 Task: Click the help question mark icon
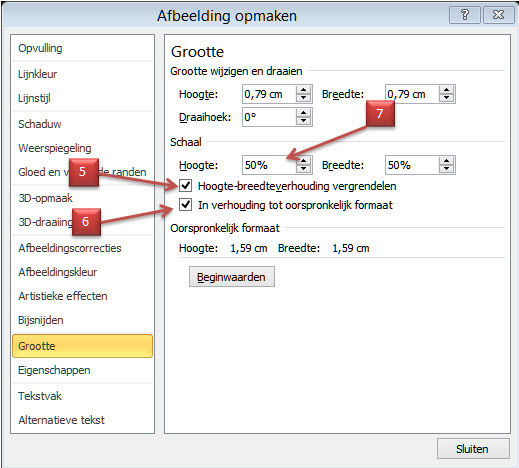point(465,15)
